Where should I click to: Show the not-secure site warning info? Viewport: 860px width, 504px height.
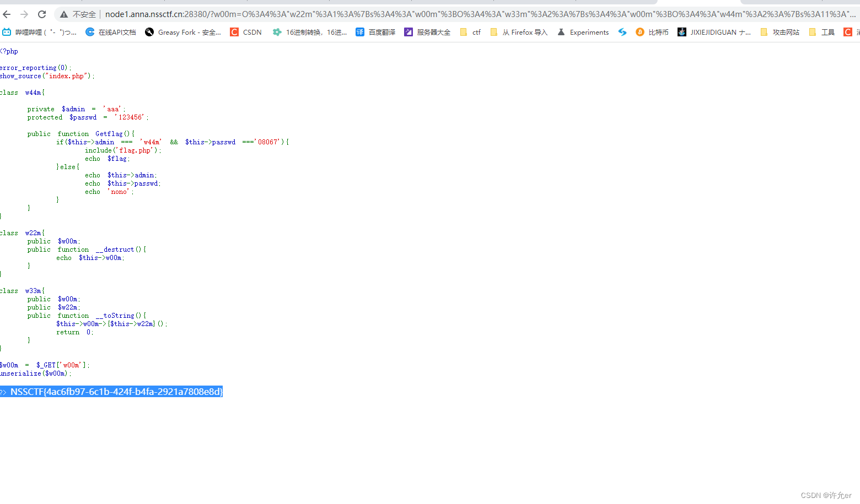(78, 14)
